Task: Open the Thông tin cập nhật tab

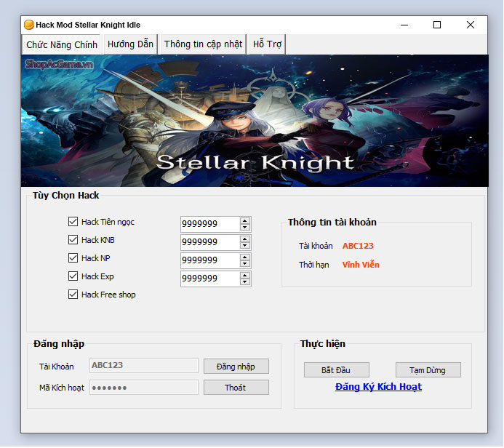Action: (203, 44)
